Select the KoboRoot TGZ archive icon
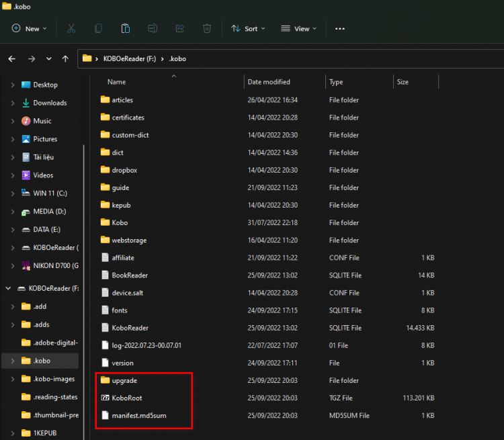504x440 pixels. click(105, 398)
